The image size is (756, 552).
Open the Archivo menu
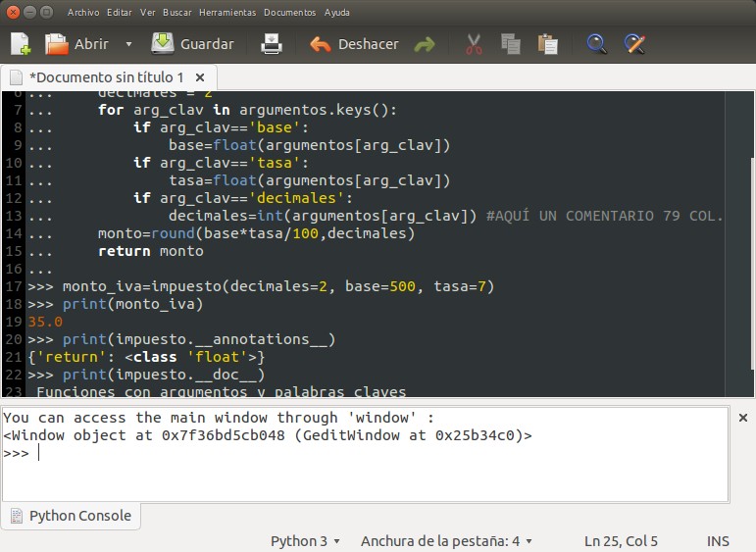(83, 13)
